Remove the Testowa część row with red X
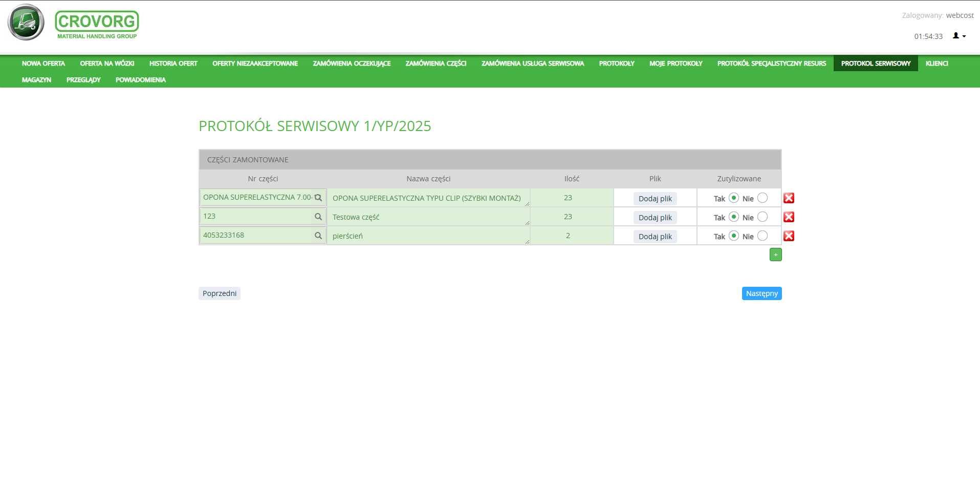 (x=789, y=217)
